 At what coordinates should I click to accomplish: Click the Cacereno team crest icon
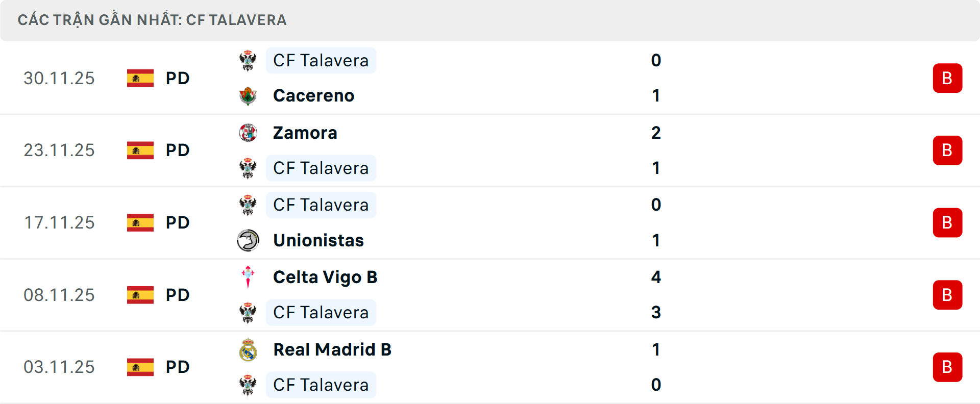[x=248, y=96]
